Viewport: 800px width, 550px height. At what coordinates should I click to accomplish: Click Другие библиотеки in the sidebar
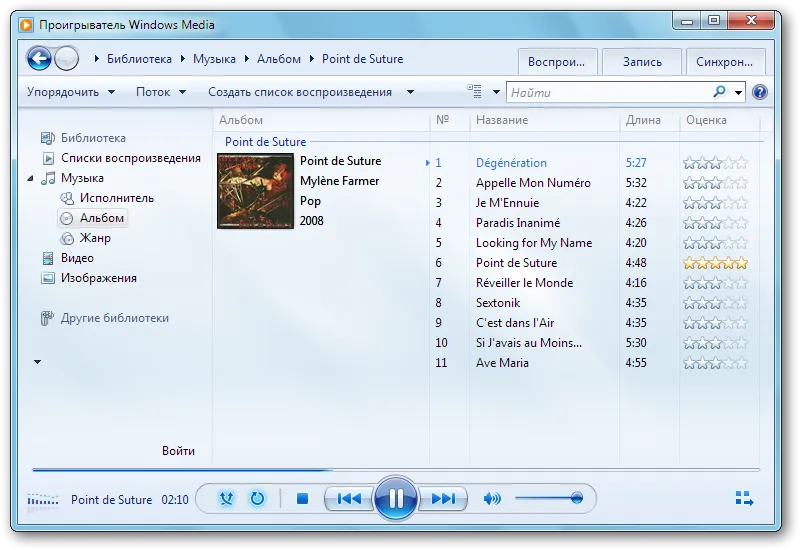pos(105,318)
